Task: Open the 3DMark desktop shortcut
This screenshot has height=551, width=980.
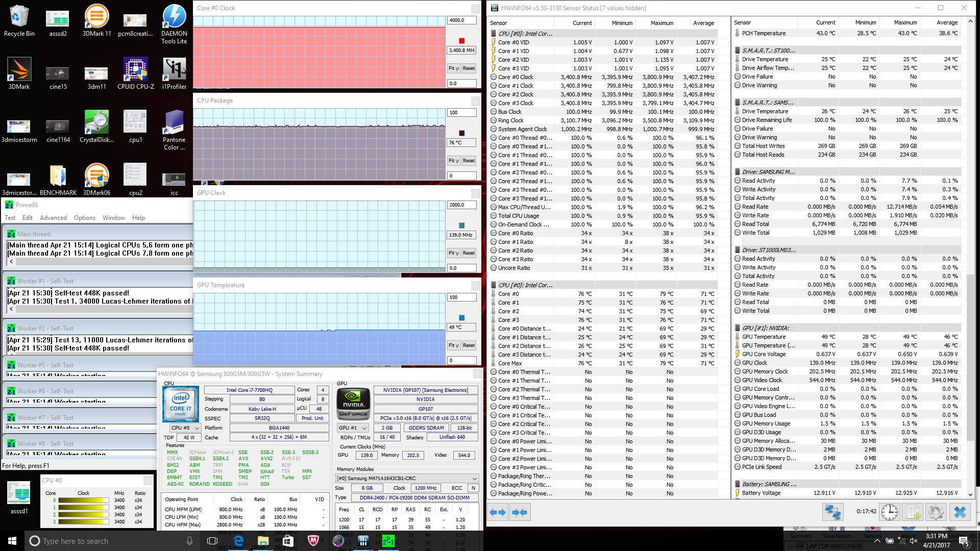Action: coord(19,73)
